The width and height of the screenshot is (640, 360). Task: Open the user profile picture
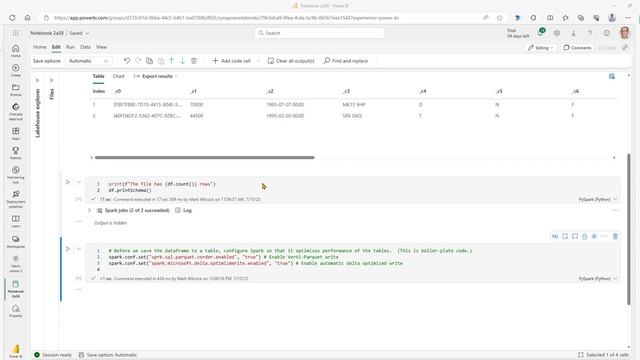tap(624, 33)
